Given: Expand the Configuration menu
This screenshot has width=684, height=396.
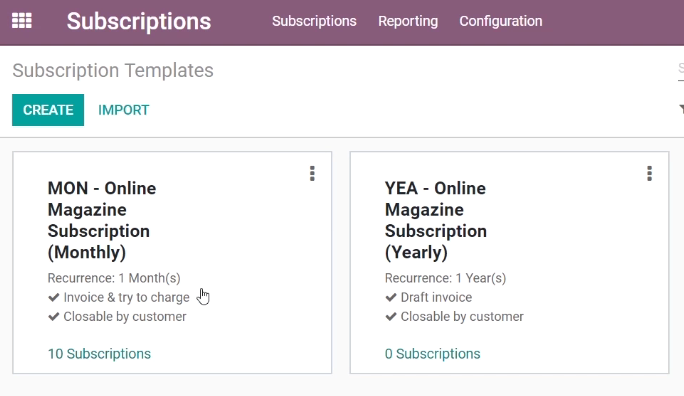Looking at the screenshot, I should point(501,21).
